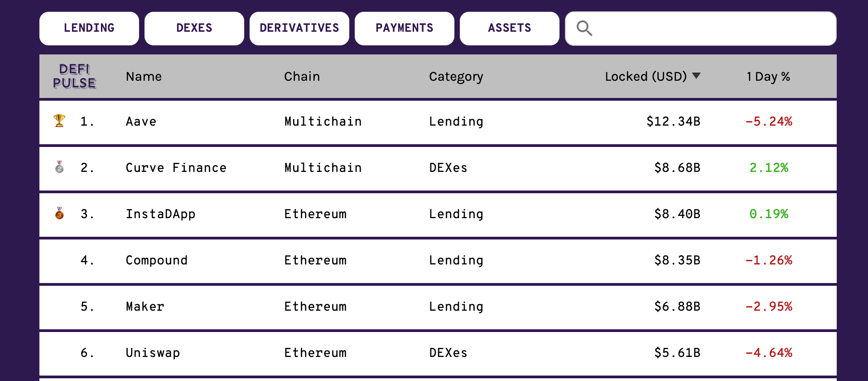Toggle Locked (USD) sort arrow
The height and width of the screenshot is (381, 868).
pos(696,76)
